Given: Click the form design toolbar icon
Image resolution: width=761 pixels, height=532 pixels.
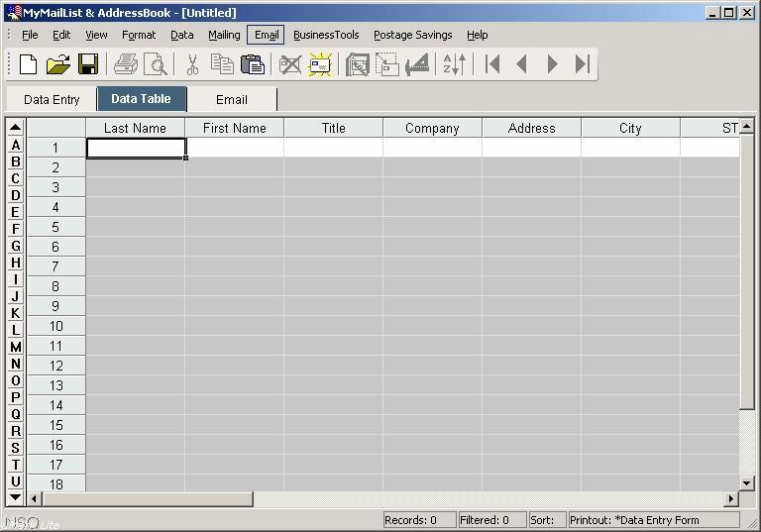Looking at the screenshot, I should 357,64.
